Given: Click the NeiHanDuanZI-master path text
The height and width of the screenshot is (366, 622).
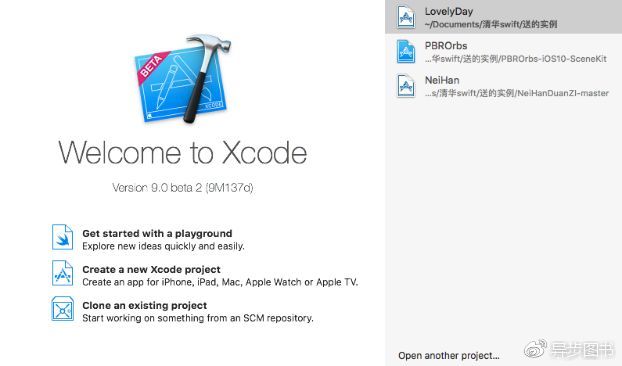Looking at the screenshot, I should pyautogui.click(x=516, y=93).
